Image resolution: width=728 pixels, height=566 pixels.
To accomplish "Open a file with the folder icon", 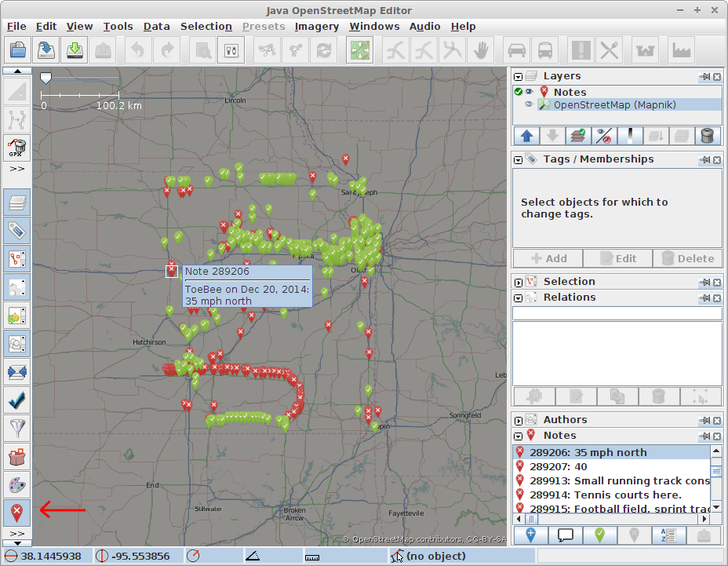I will (x=18, y=49).
